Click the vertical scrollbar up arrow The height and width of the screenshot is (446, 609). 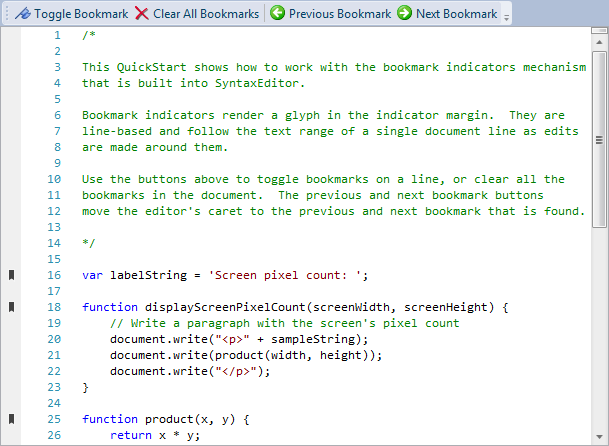tap(599, 42)
